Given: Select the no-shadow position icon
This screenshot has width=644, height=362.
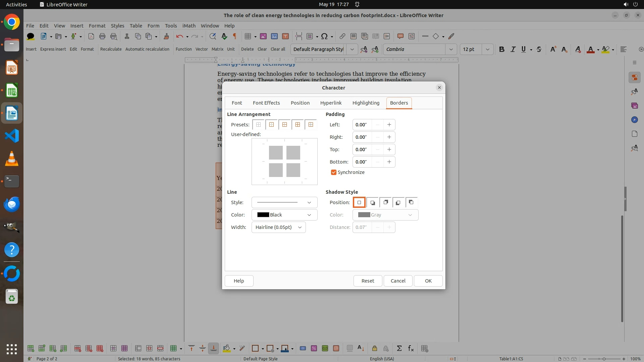Looking at the screenshot, I should point(359,202).
